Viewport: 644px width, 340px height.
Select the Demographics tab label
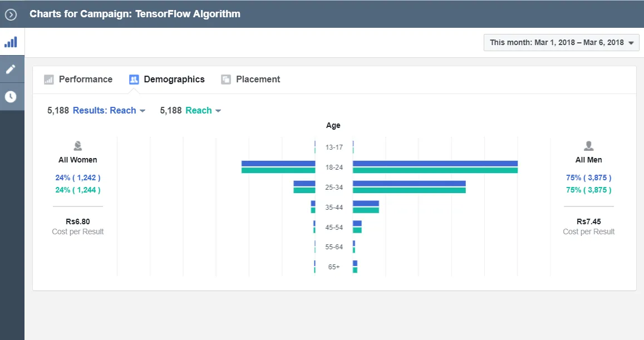click(x=174, y=79)
